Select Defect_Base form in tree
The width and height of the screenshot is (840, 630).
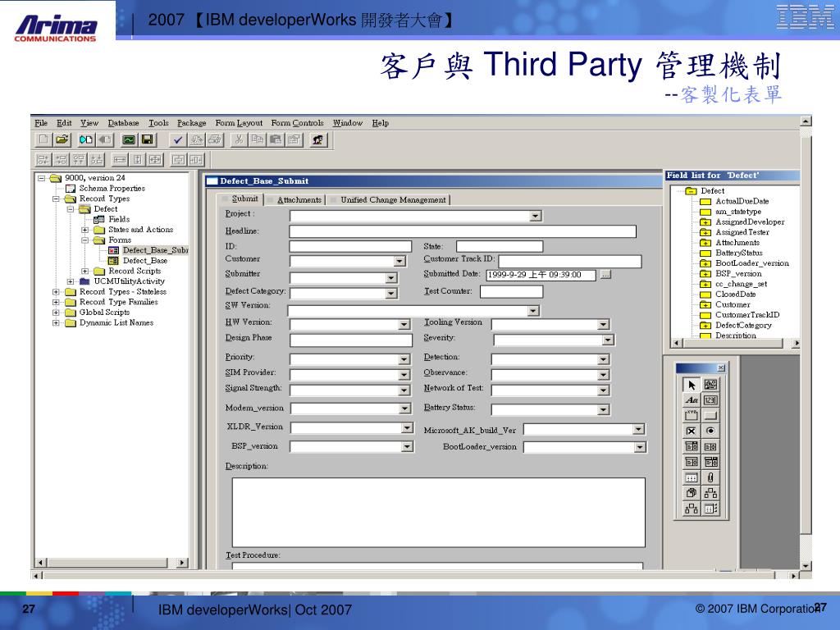tap(144, 261)
